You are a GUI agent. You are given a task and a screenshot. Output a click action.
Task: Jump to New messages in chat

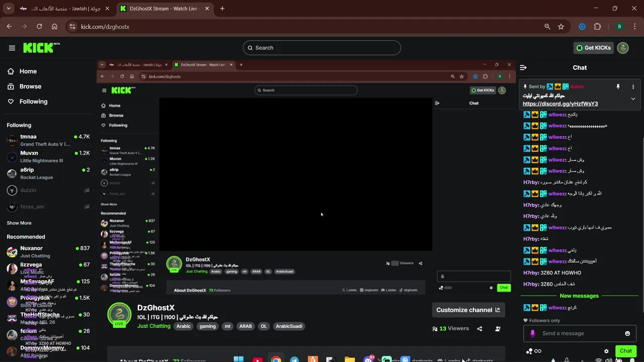click(579, 296)
